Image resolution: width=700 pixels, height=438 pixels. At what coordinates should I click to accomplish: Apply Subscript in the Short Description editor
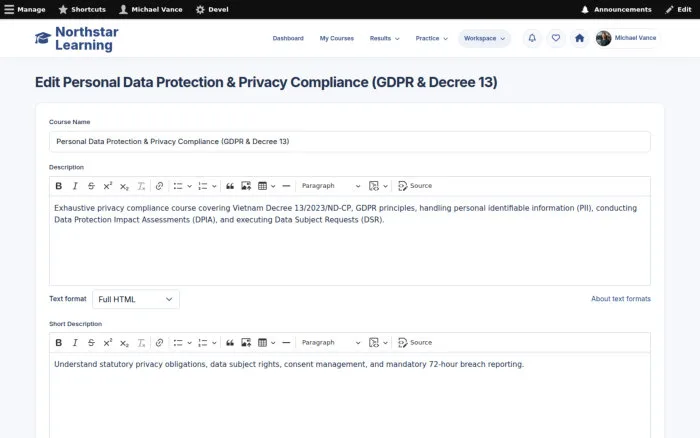click(124, 342)
